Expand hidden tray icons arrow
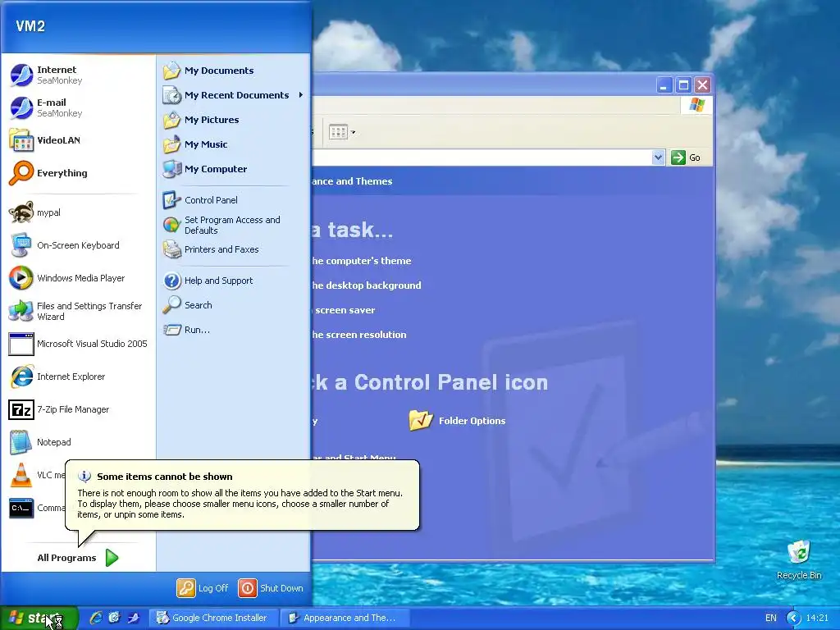The height and width of the screenshot is (630, 840). (793, 618)
